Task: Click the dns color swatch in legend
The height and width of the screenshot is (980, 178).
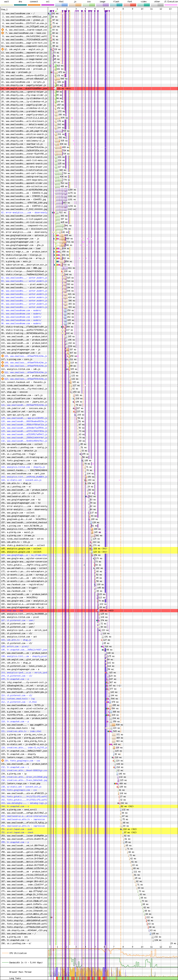Action: pos(20,5)
